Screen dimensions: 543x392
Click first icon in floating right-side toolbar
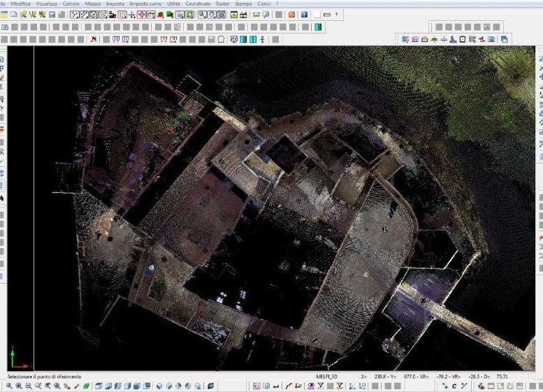point(405,40)
